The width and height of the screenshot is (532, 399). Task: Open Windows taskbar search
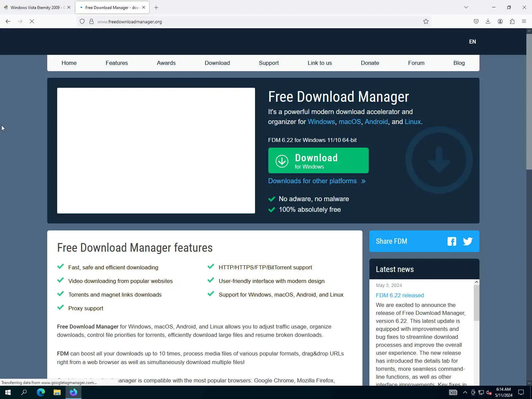24,392
